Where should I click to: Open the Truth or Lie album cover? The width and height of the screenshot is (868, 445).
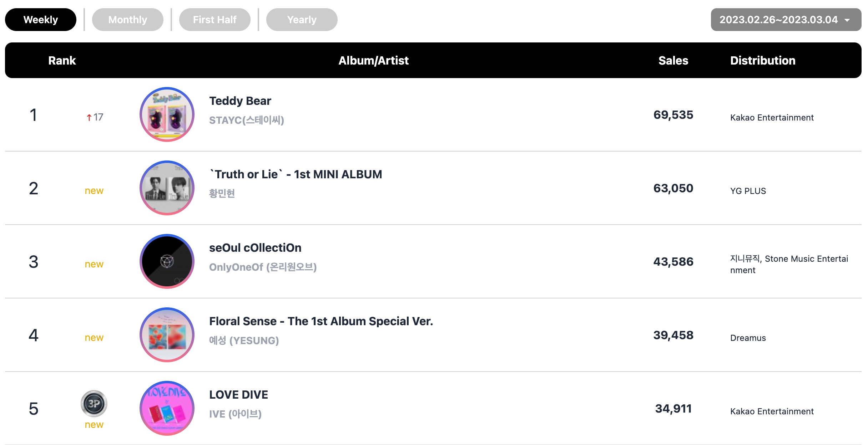pos(167,188)
